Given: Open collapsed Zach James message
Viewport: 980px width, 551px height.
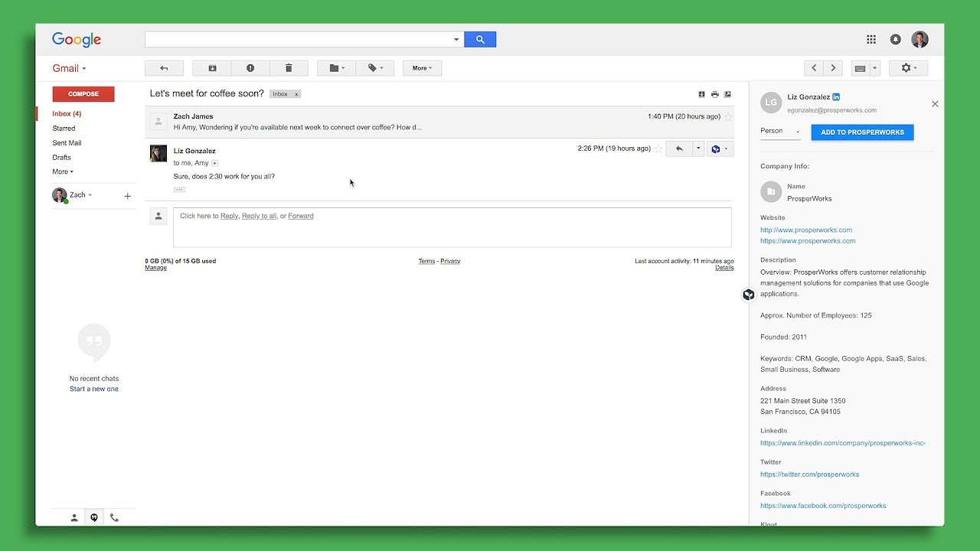Looking at the screenshot, I should point(439,122).
